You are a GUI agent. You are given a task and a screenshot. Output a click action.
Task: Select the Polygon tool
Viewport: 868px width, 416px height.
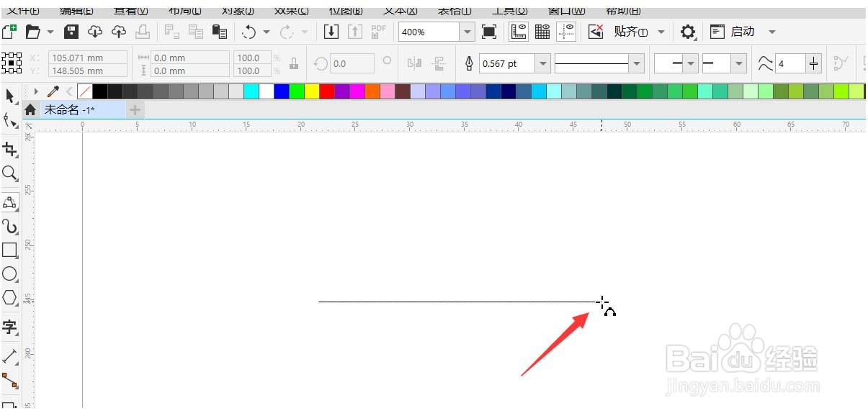point(10,297)
